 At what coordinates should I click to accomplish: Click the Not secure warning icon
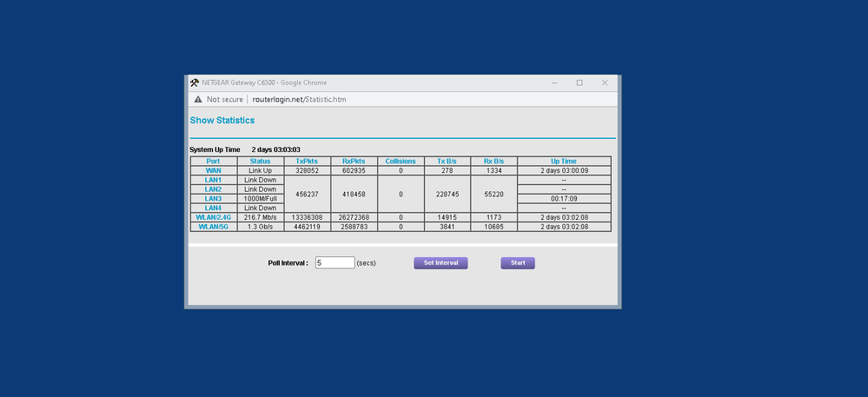tap(197, 99)
